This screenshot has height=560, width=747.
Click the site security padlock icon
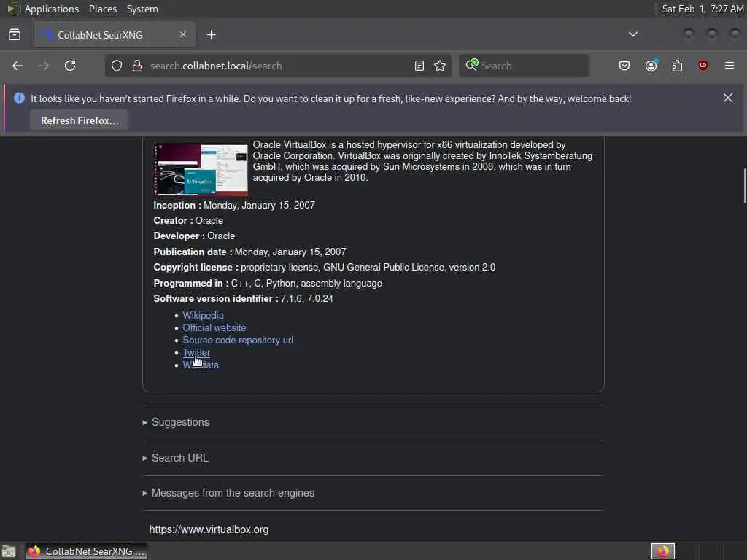(137, 66)
